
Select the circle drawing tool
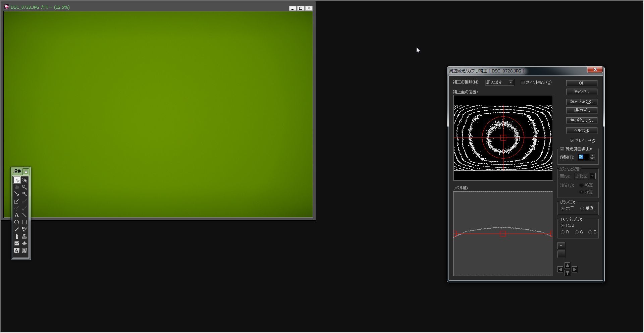pos(17,222)
